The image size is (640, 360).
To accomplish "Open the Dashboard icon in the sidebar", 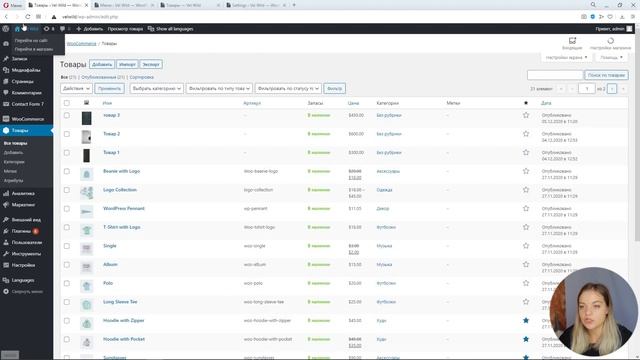I will click(x=6, y=44).
